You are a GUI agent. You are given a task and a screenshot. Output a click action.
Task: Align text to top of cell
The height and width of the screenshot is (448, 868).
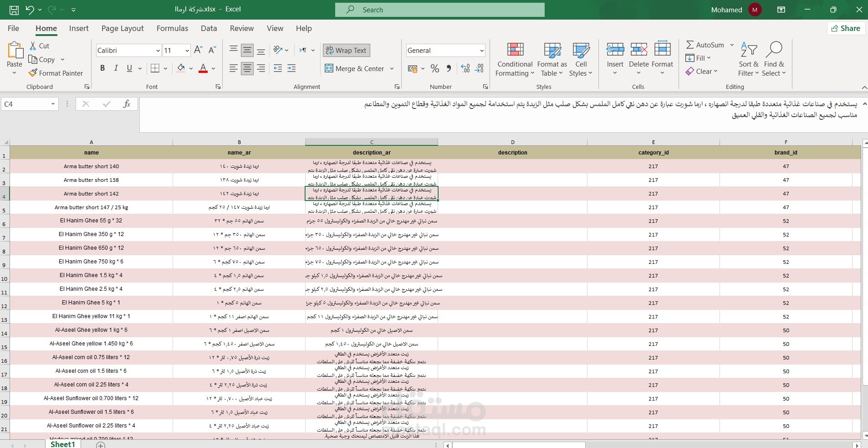click(x=234, y=50)
